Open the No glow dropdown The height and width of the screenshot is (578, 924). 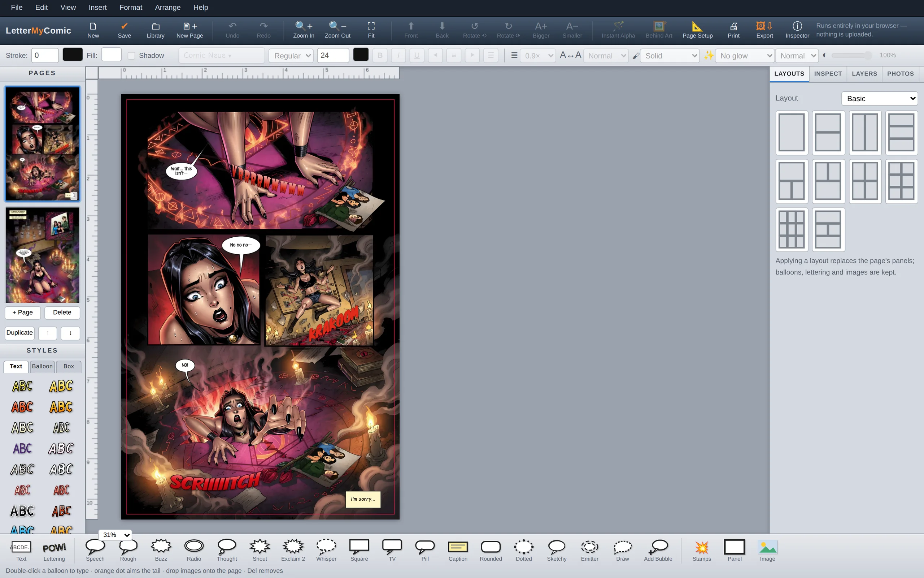point(745,55)
